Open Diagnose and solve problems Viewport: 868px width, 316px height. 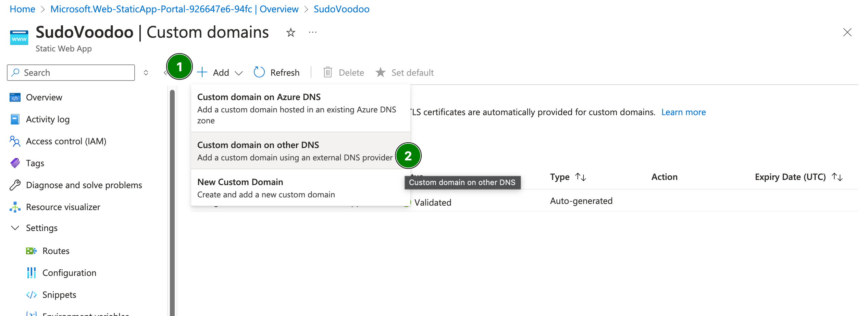84,185
